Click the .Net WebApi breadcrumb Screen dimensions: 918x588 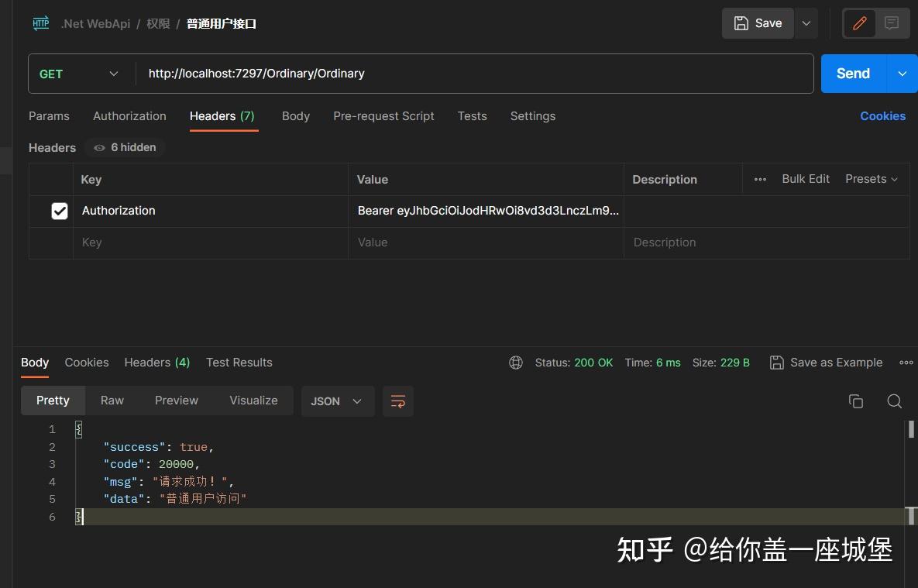[x=95, y=23]
